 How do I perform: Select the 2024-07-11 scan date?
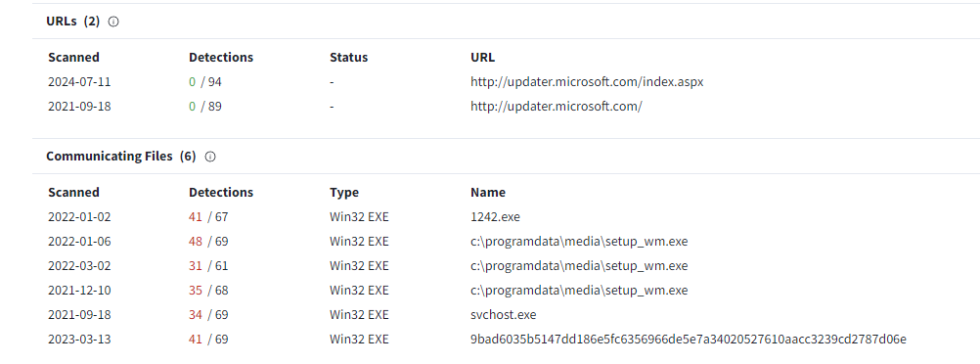[x=79, y=82]
